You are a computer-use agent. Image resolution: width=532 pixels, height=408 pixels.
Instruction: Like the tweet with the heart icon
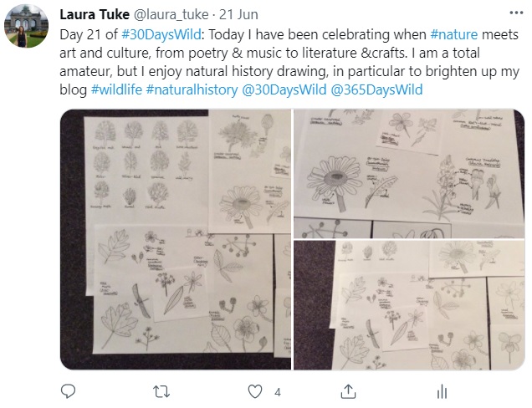click(255, 392)
